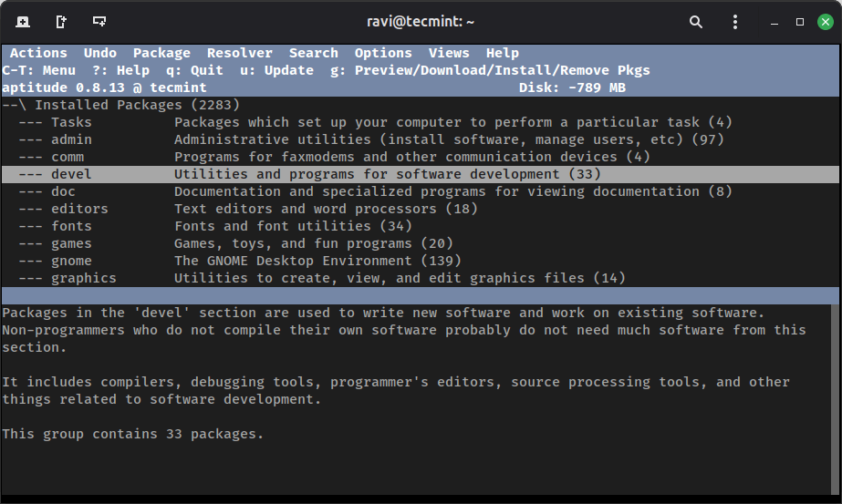Click the new terminal tab icon
This screenshot has height=504, width=842.
point(23,21)
